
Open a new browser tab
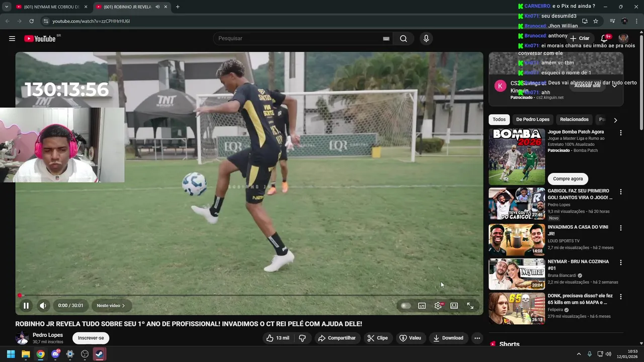point(178,7)
